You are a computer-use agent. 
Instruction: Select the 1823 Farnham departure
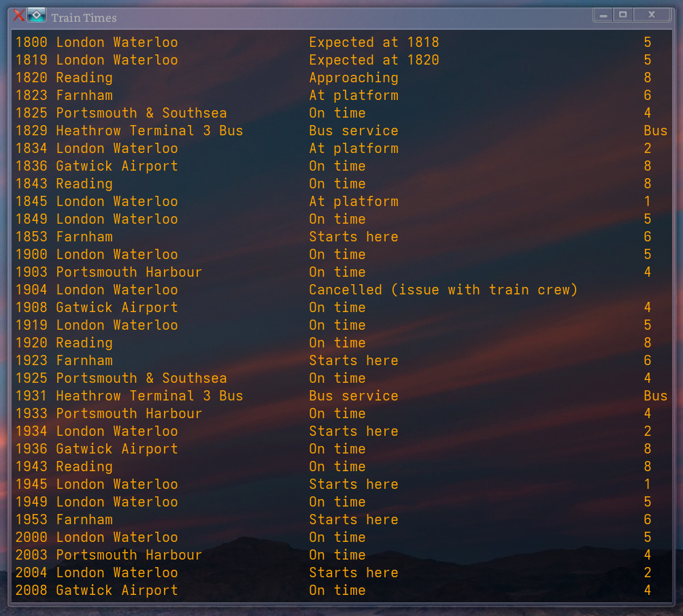pyautogui.click(x=341, y=95)
